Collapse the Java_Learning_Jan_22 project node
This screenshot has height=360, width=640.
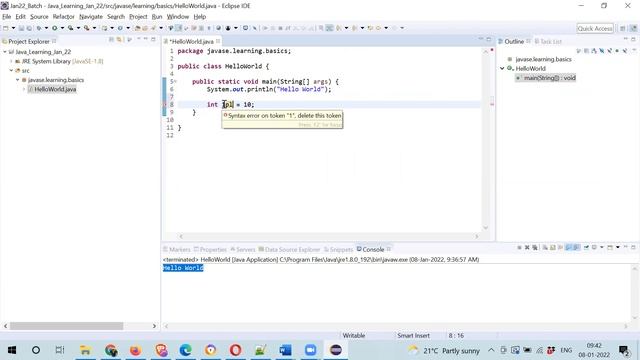point(5,52)
